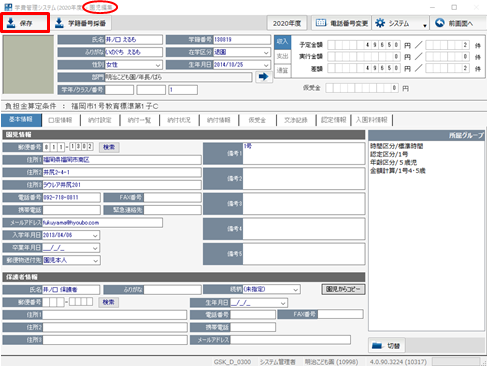The height and width of the screenshot is (366, 487).
Task: Click the blue arrow beside 部門 field
Action: (264, 77)
